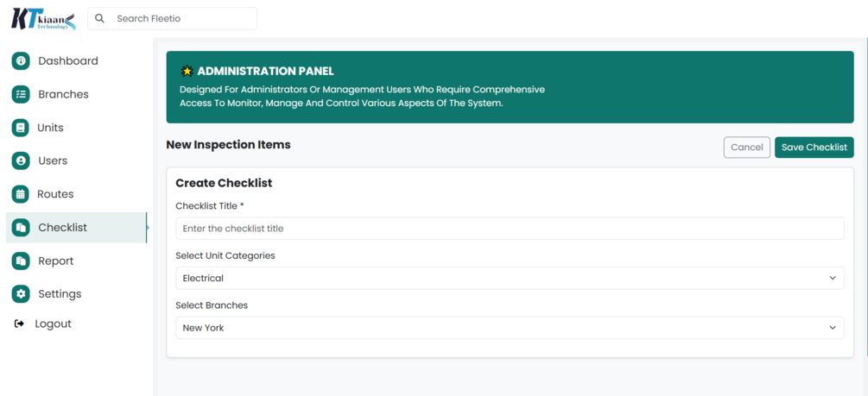Go to the Report menu item
The height and width of the screenshot is (396, 868).
point(55,261)
